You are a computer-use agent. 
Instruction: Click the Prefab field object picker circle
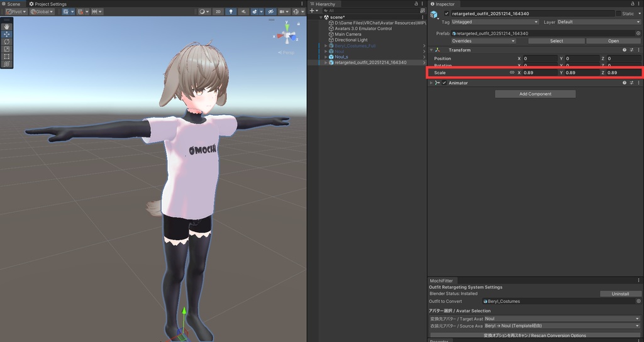tap(638, 33)
